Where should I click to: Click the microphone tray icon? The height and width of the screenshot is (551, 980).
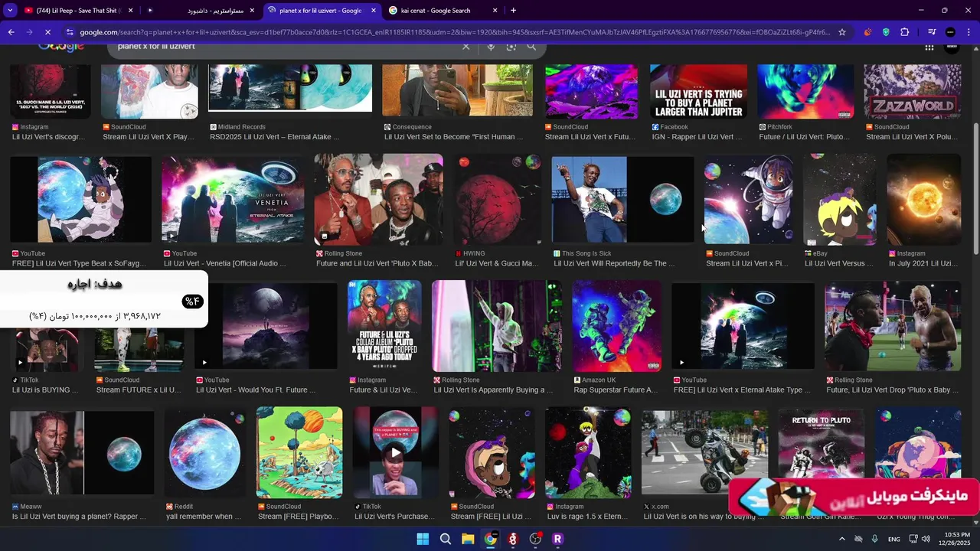(874, 539)
